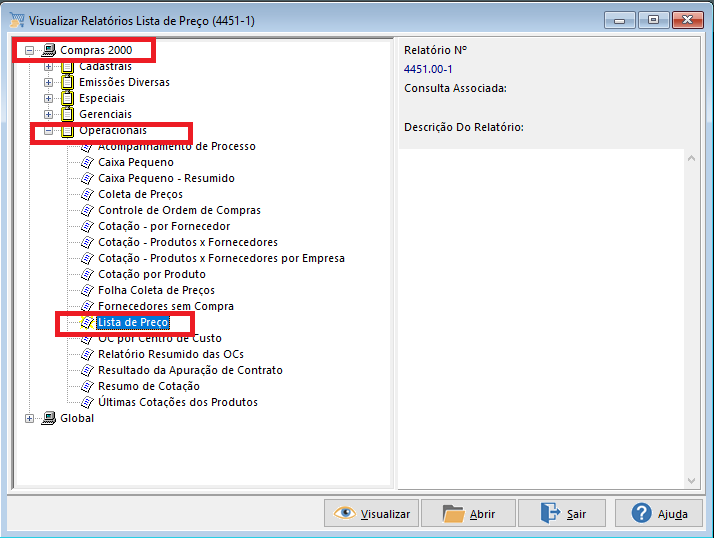Select Cotação por Produto report

tap(152, 274)
